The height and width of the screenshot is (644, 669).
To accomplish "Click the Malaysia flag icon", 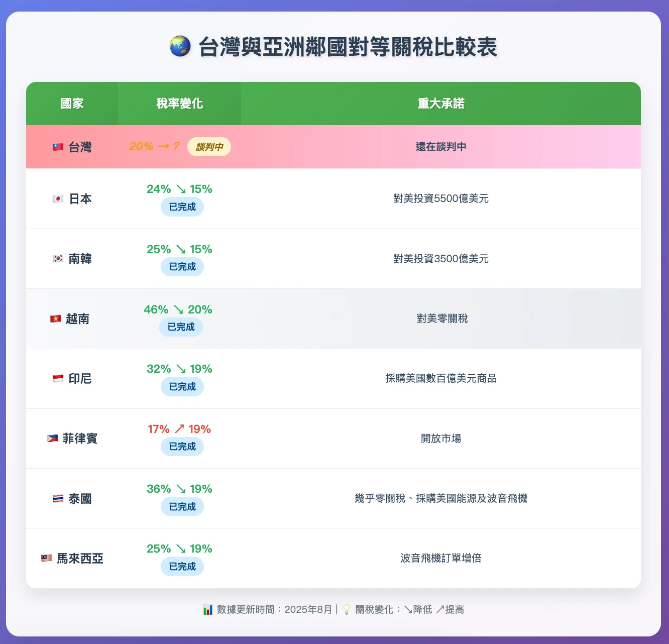I will [46, 558].
